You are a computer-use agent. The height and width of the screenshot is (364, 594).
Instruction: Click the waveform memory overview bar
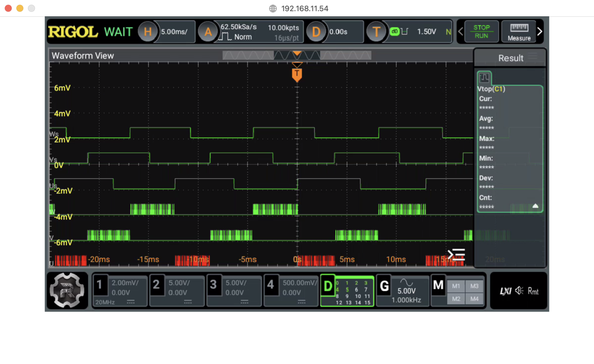pos(297,56)
